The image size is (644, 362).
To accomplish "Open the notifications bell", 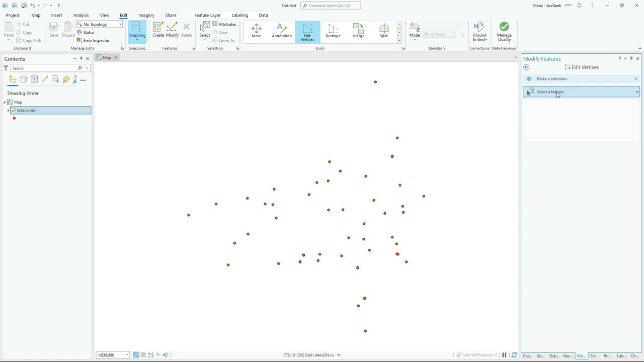I will pyautogui.click(x=580, y=6).
